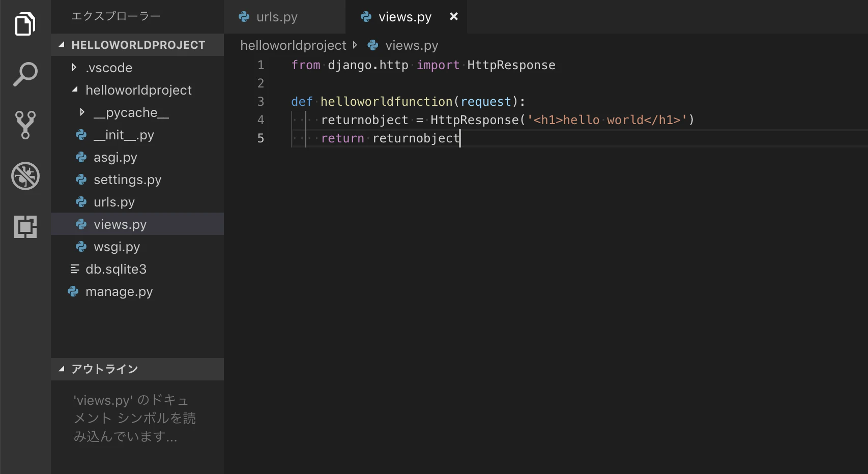Viewport: 868px width, 474px height.
Task: Click the Python icon beside asgi.py
Action: [x=81, y=157]
